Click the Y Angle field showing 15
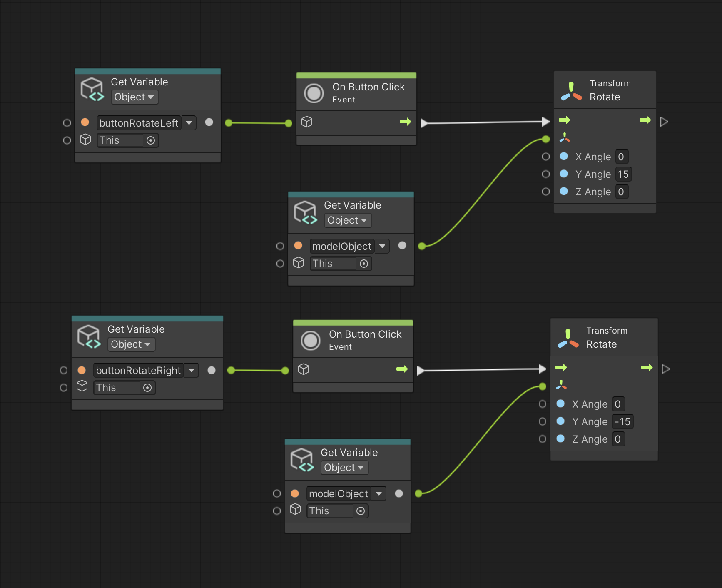The image size is (722, 588). 623,174
